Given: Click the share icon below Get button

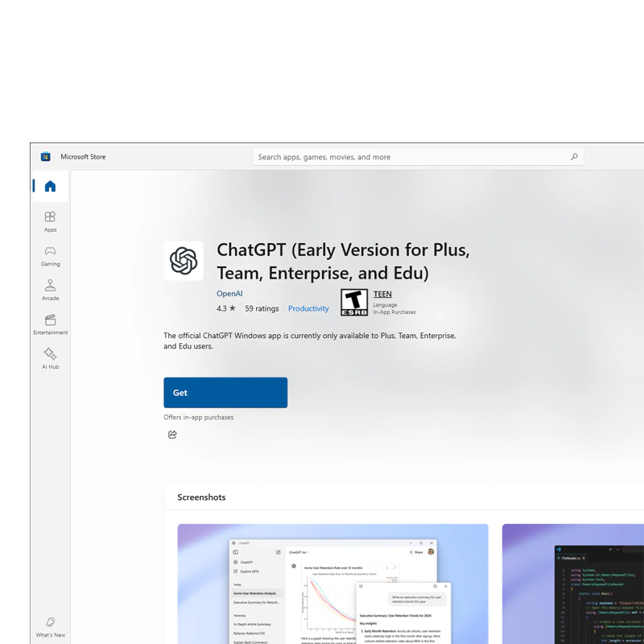Looking at the screenshot, I should click(x=172, y=434).
